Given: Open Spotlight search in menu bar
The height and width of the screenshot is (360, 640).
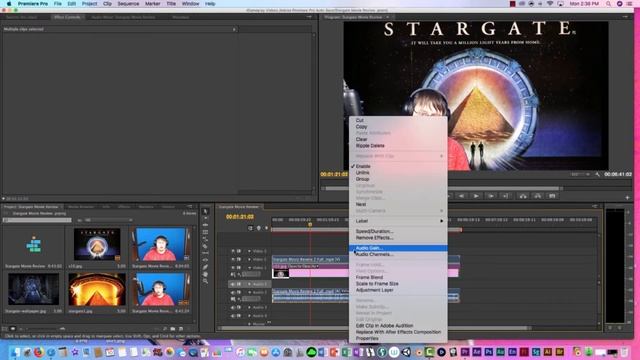Looking at the screenshot, I should [608, 4].
